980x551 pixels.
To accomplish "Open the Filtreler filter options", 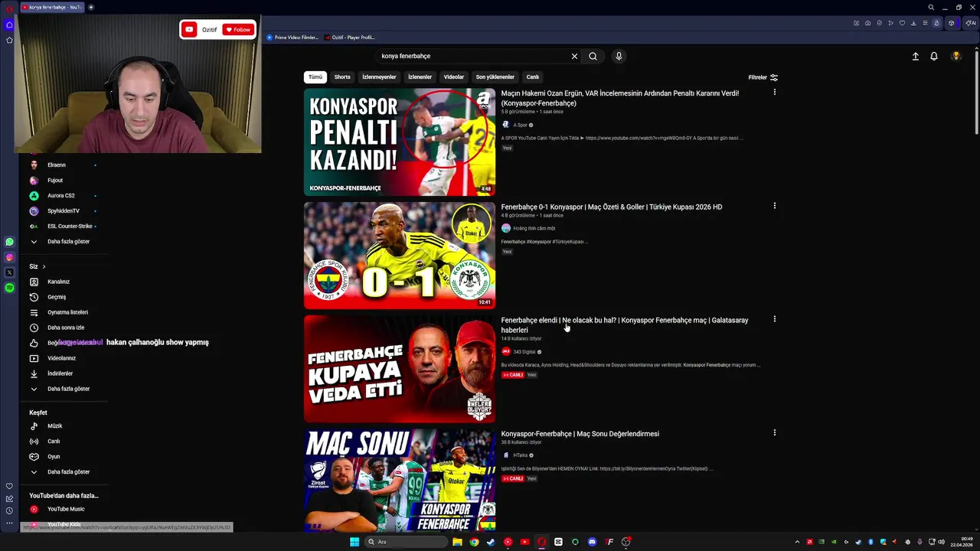I will (x=763, y=77).
